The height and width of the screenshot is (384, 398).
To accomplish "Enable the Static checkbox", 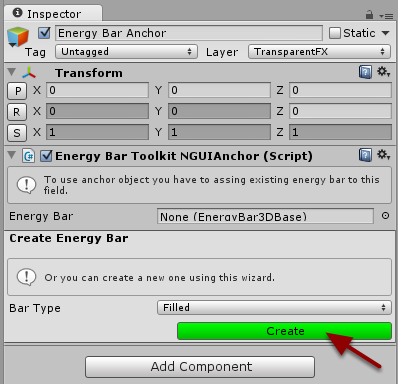I will [x=334, y=33].
